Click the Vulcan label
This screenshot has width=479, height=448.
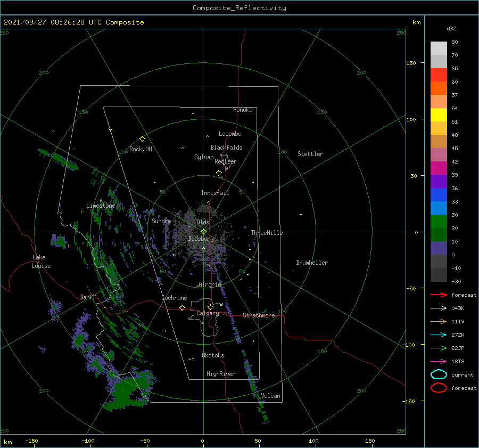270,396
